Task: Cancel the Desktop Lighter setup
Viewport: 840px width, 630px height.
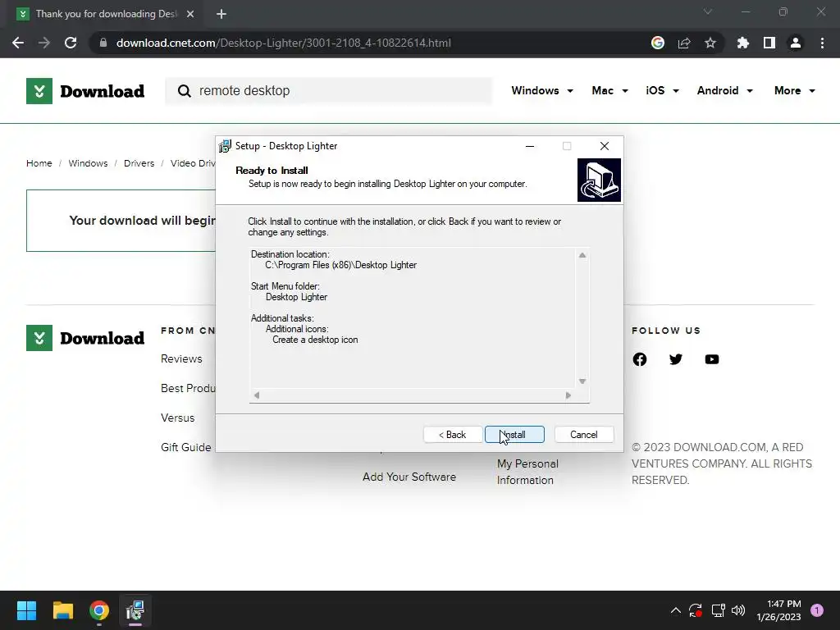Action: click(584, 435)
